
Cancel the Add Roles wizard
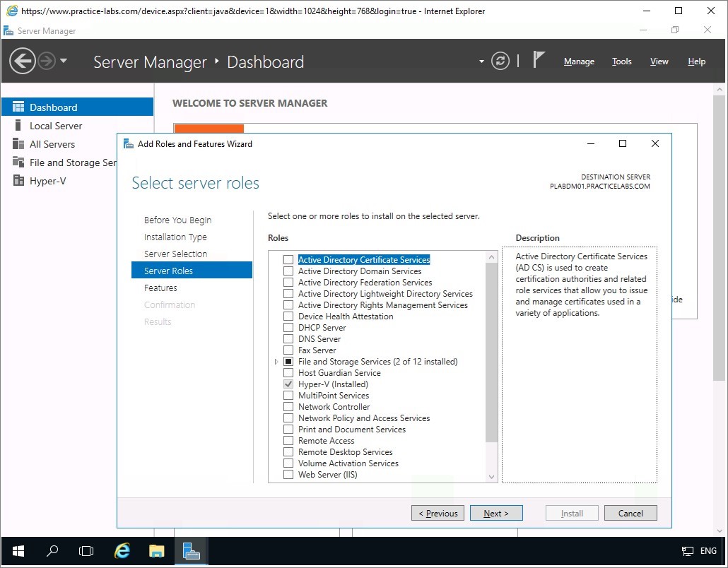coord(630,513)
